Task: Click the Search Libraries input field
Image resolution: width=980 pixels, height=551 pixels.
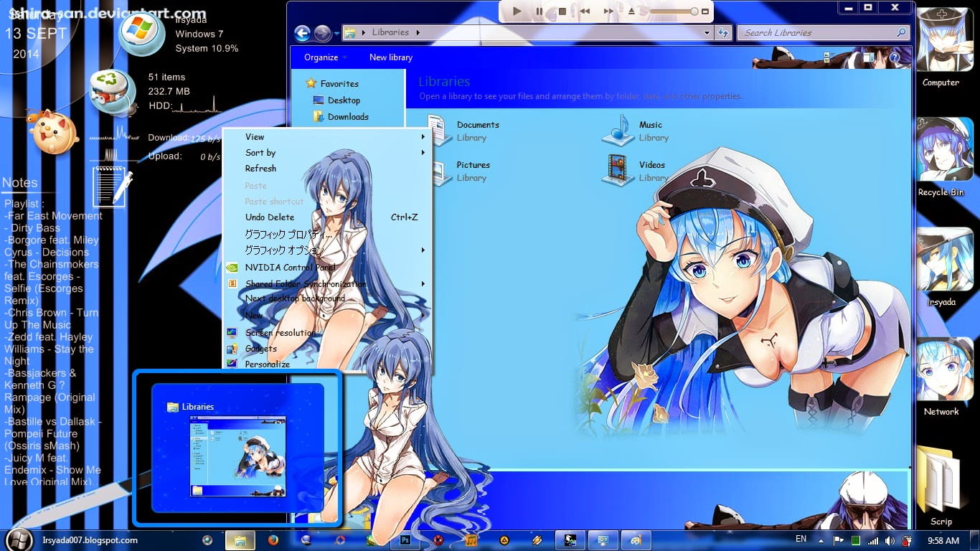Action: [818, 33]
